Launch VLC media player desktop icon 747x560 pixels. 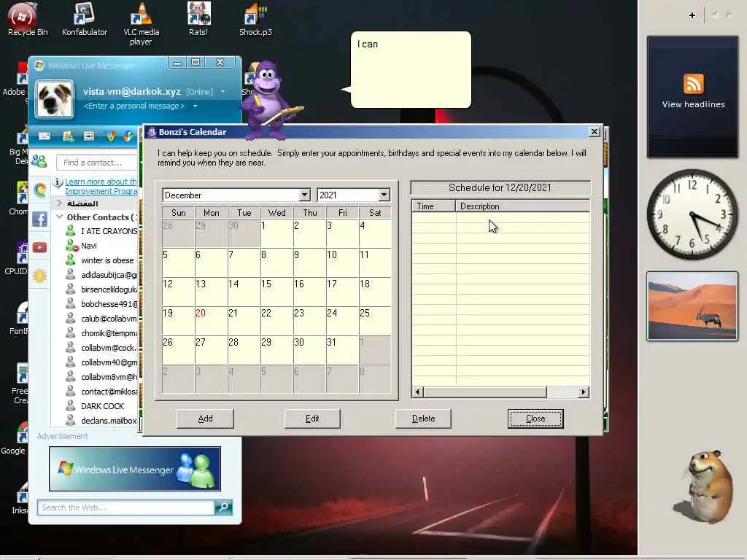tap(141, 23)
